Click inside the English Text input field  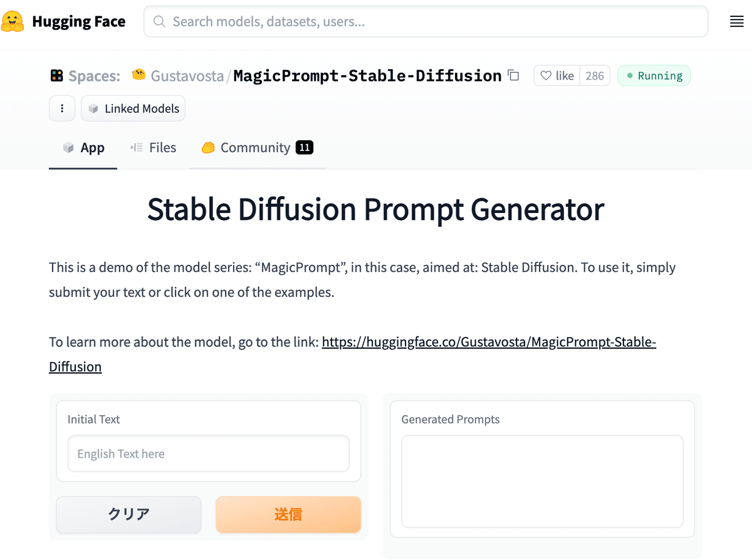pyautogui.click(x=208, y=453)
